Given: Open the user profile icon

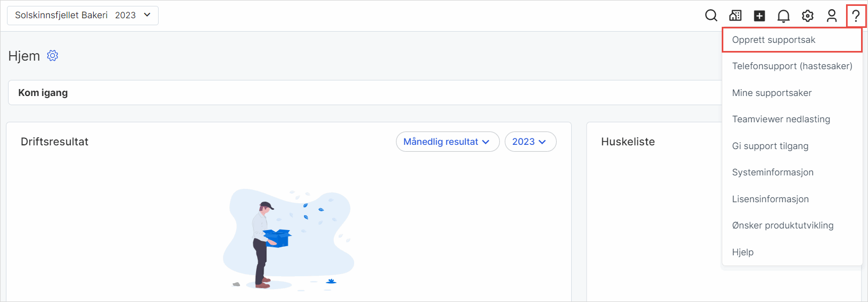Looking at the screenshot, I should point(832,16).
